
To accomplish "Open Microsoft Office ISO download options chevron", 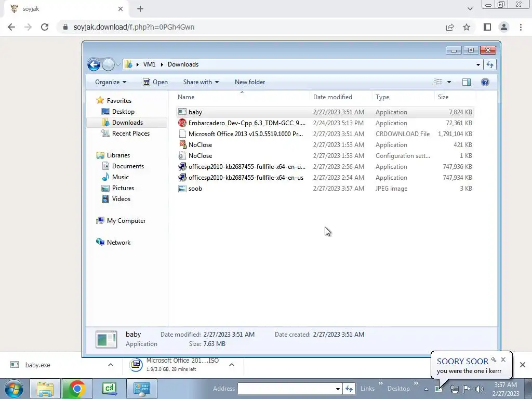I will [232, 365].
